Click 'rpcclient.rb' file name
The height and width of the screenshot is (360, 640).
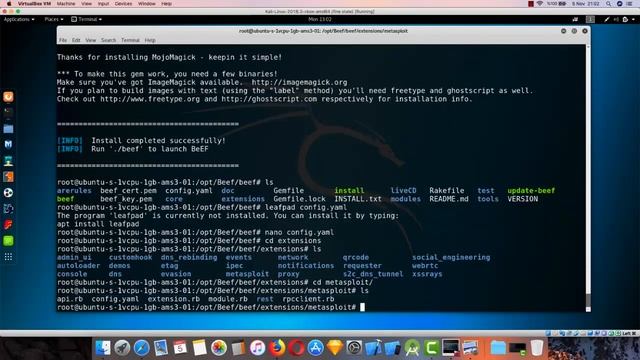coord(308,299)
